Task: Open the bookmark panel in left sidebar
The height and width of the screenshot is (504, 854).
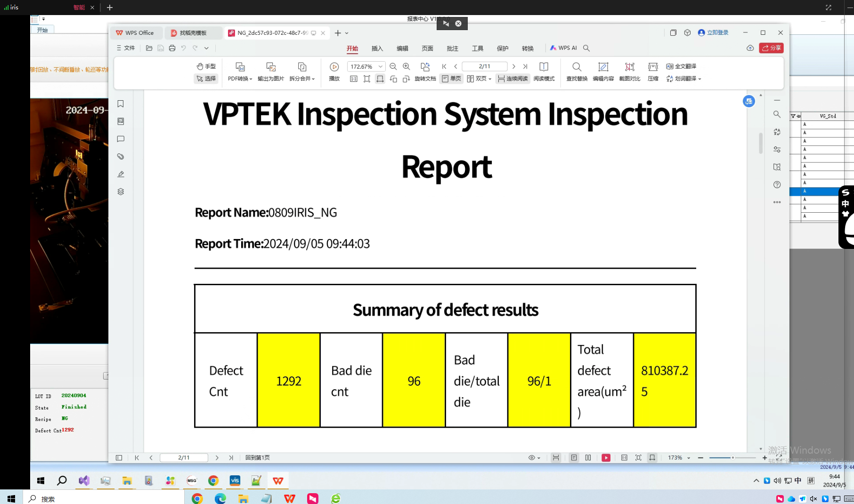Action: [121, 104]
